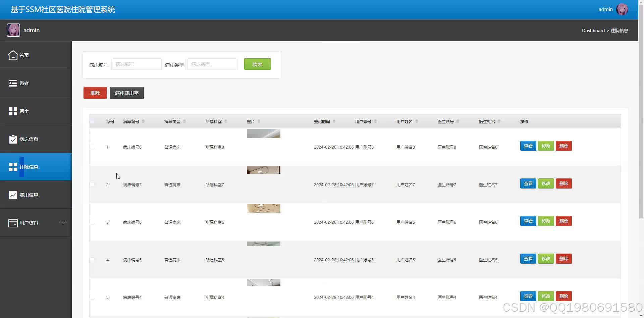Click the grid icon beside 住院信息
The height and width of the screenshot is (318, 644).
tap(13, 167)
